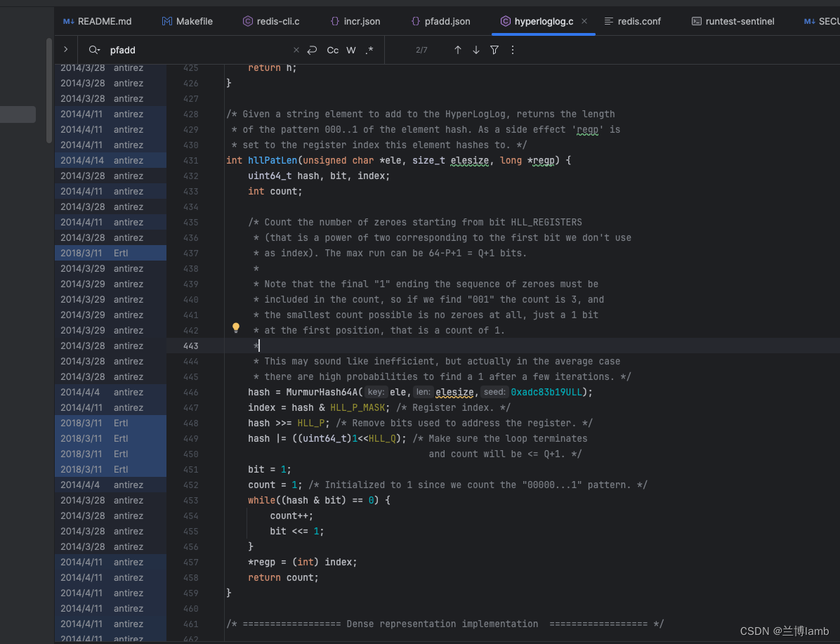Expand the replace field chevron
Image resolution: width=840 pixels, height=644 pixels.
click(x=66, y=50)
